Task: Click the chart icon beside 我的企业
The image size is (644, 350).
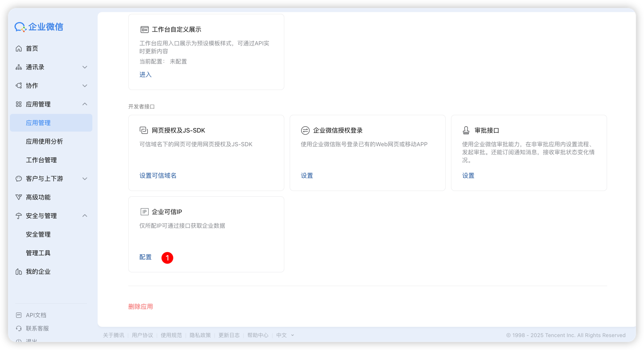Action: tap(18, 271)
